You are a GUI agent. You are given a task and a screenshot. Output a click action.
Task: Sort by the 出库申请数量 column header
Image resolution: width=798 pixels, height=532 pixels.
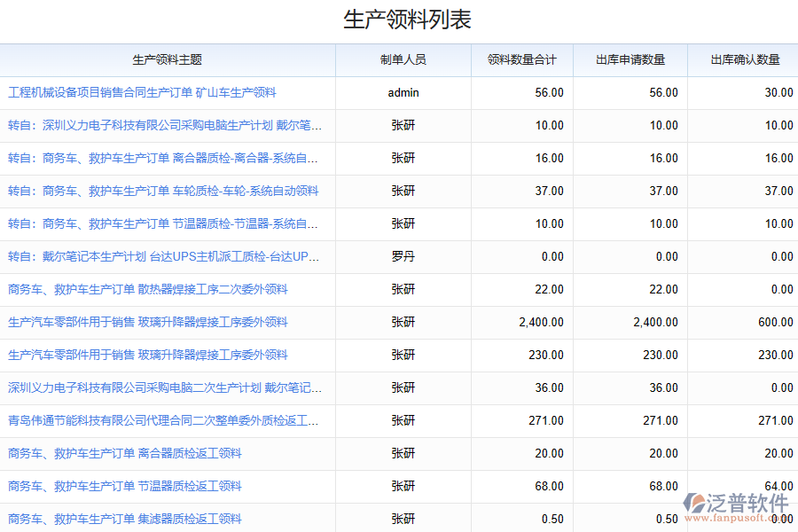630,59
